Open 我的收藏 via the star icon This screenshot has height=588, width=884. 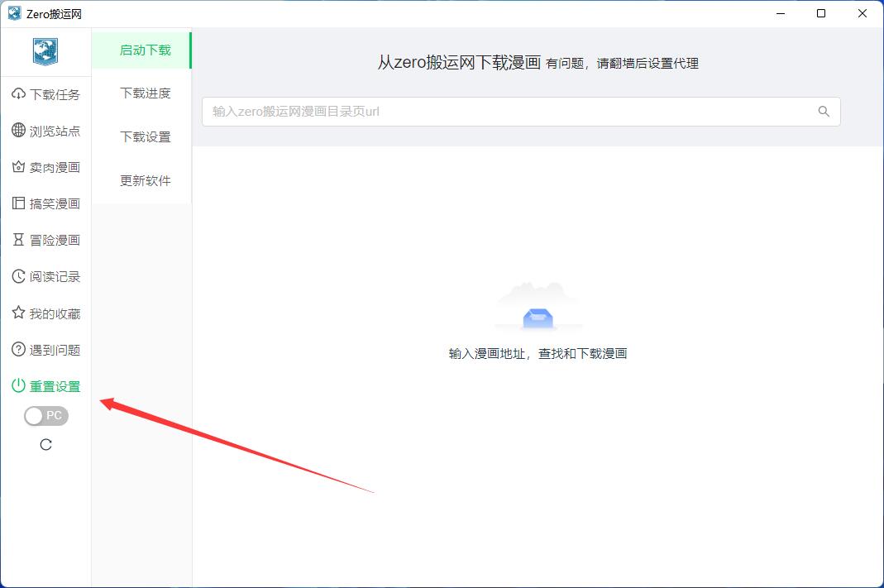pos(17,313)
